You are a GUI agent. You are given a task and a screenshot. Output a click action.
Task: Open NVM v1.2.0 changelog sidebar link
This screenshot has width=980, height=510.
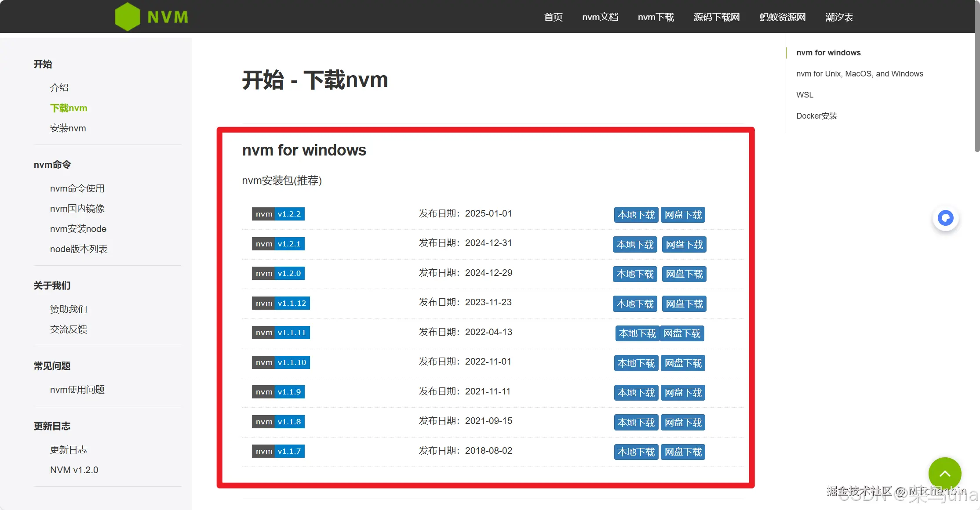(74, 470)
